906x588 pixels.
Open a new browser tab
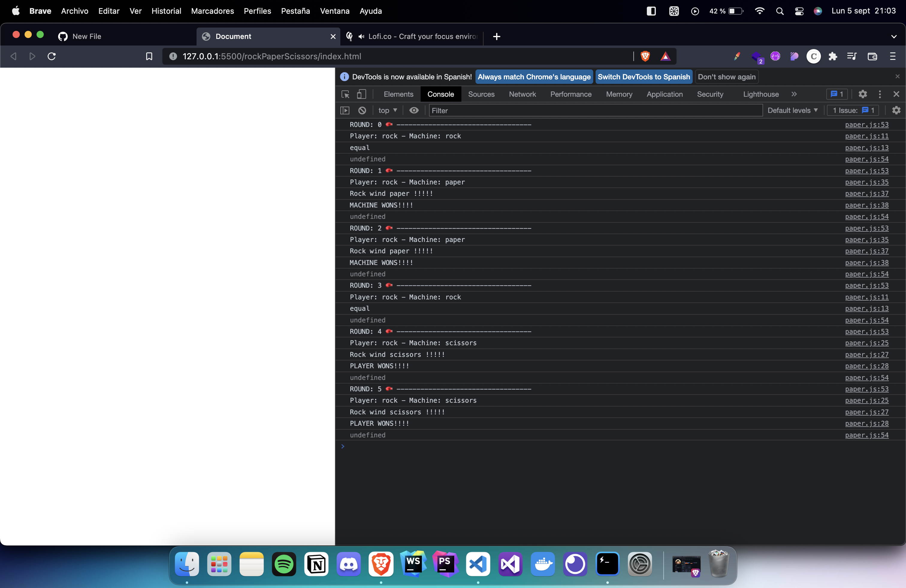point(496,37)
